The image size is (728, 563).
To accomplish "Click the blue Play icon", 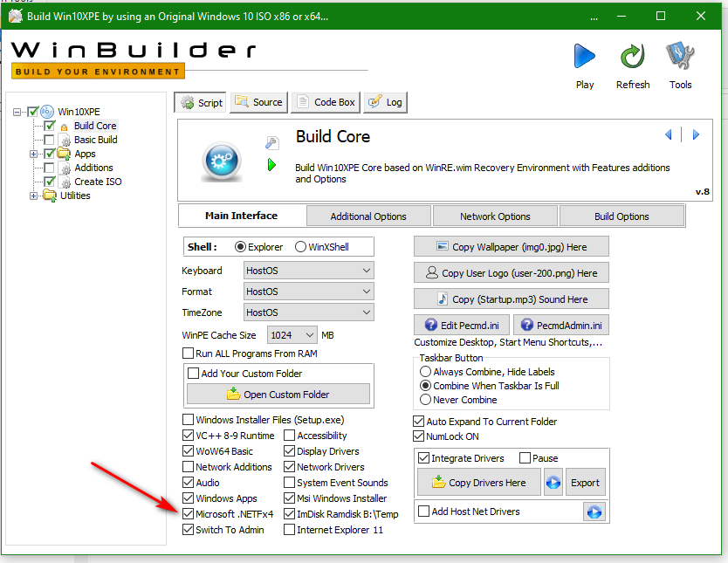I will pyautogui.click(x=585, y=57).
